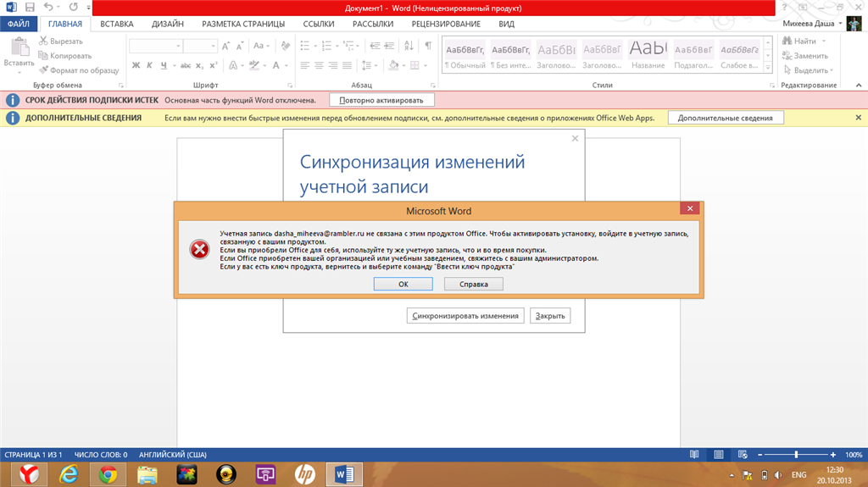868x487 pixels.
Task: Click the justify alignment icon
Action: click(347, 65)
